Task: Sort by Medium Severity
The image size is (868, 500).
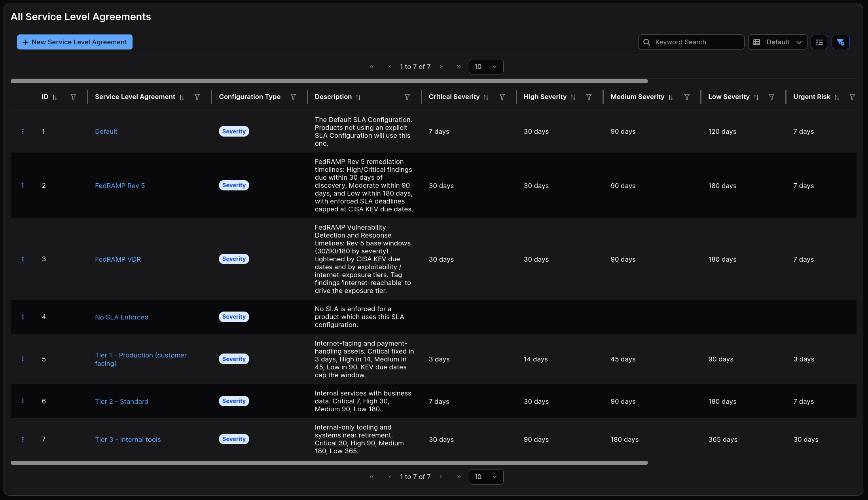Action: (x=671, y=97)
